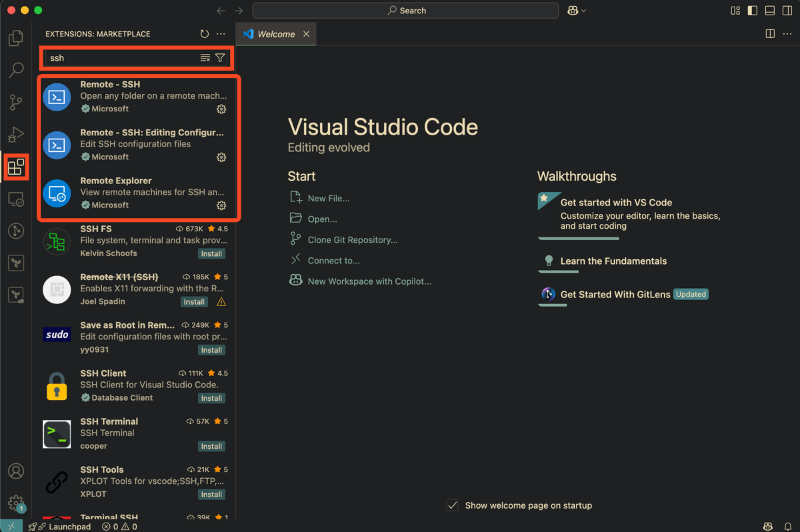Screen dimensions: 800x532
Task: Open Remote Explorer from the Activity Bar
Action: coord(15,198)
